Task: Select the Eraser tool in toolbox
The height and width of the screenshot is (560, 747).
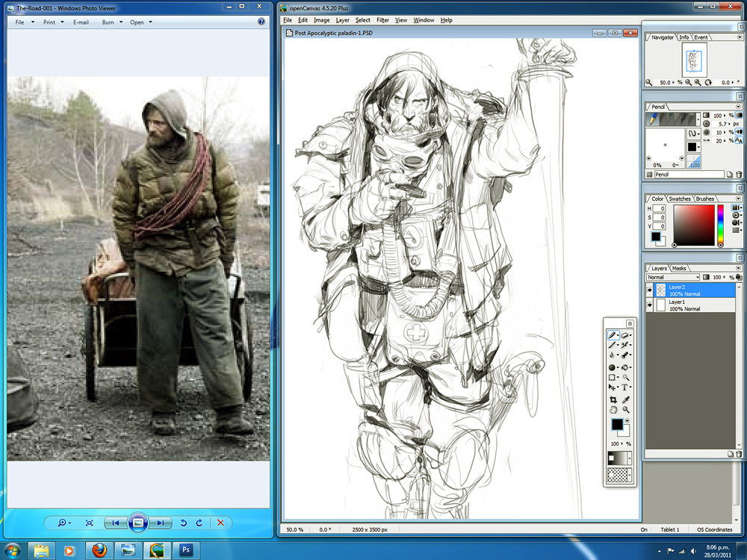Action: (625, 335)
